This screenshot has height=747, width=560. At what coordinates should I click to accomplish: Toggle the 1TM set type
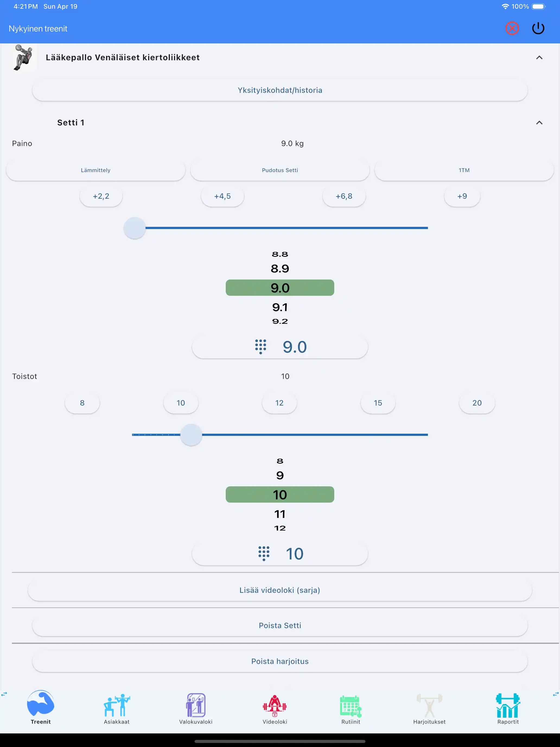(x=464, y=170)
